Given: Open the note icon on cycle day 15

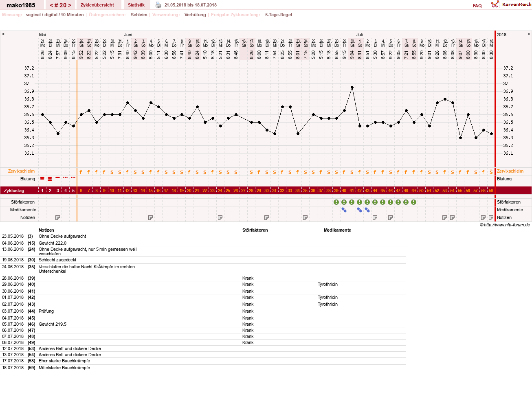Looking at the screenshot, I should (151, 218).
